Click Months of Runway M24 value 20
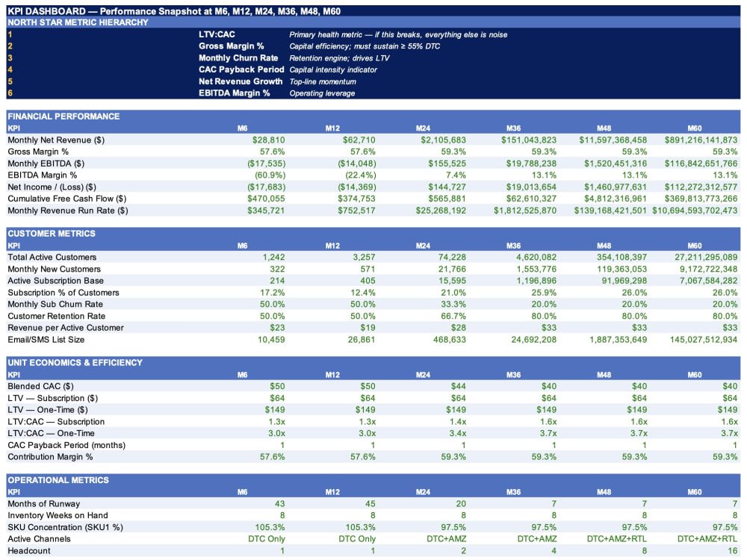 tap(461, 504)
